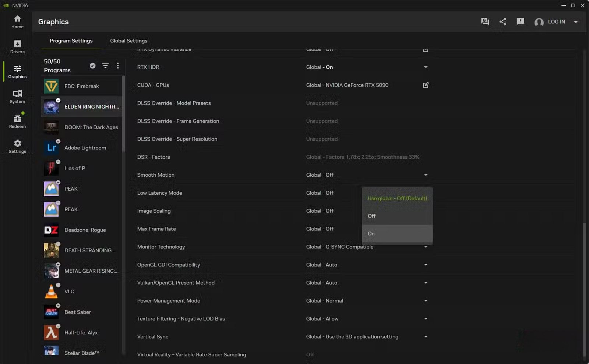Viewport: 589px width, 364px height.
Task: Select the Program Settings tab
Action: click(x=71, y=41)
